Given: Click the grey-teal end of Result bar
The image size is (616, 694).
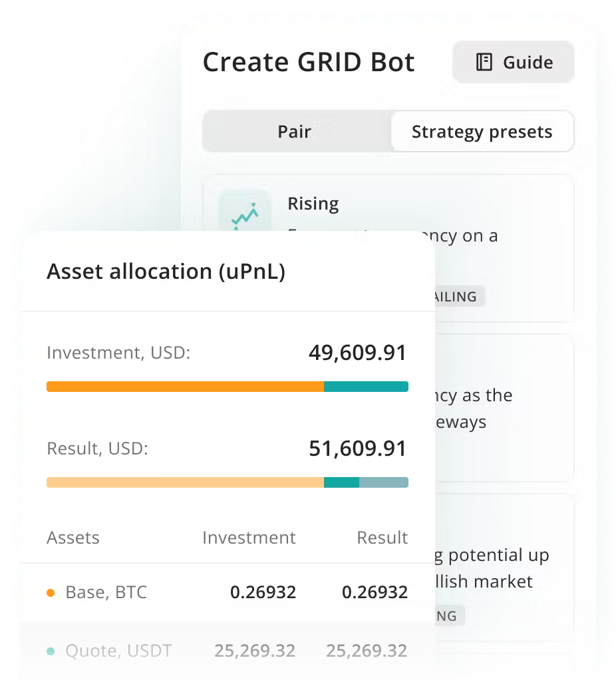Looking at the screenshot, I should click(x=383, y=482).
